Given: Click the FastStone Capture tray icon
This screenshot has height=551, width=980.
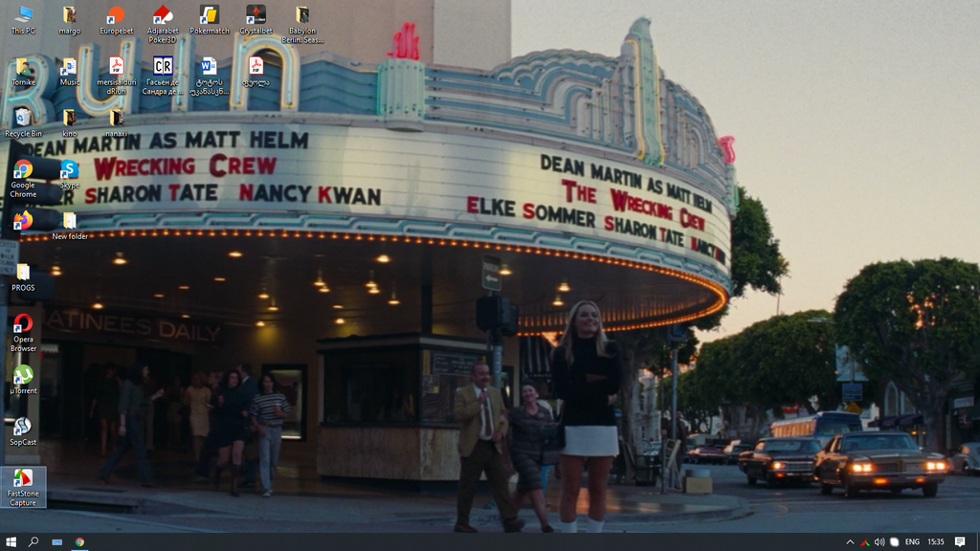Looking at the screenshot, I should (865, 541).
